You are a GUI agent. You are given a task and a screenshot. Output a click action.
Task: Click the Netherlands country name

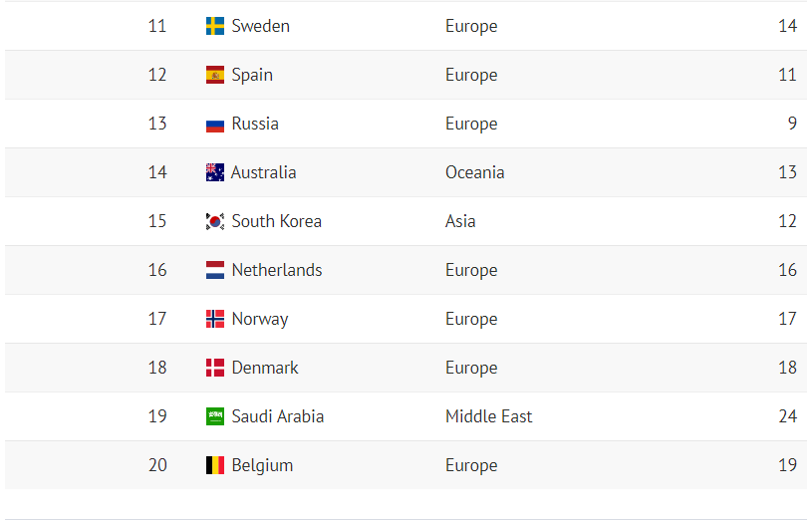[277, 270]
